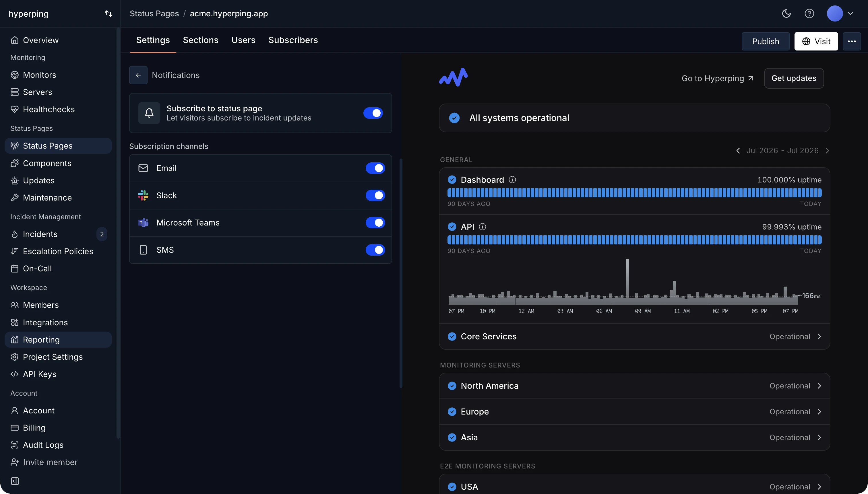Click All systems operational banner
The width and height of the screenshot is (868, 494).
point(634,118)
